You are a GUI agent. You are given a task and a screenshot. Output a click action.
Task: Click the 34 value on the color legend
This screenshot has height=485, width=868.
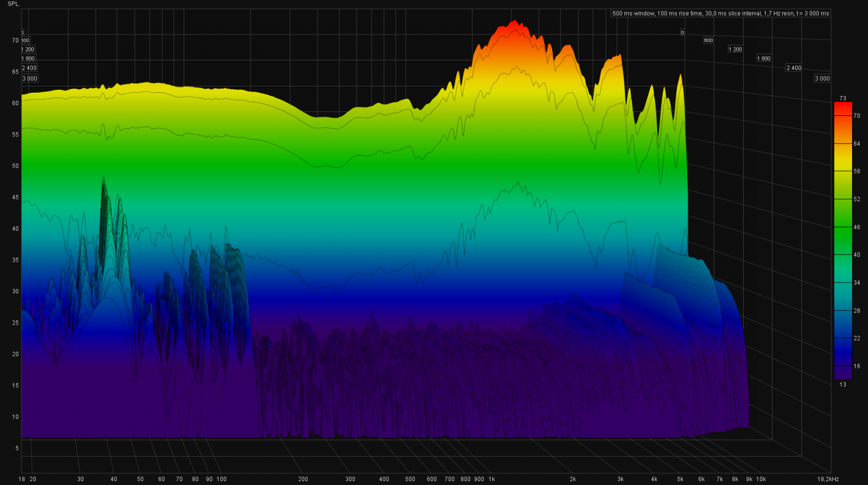pyautogui.click(x=857, y=283)
